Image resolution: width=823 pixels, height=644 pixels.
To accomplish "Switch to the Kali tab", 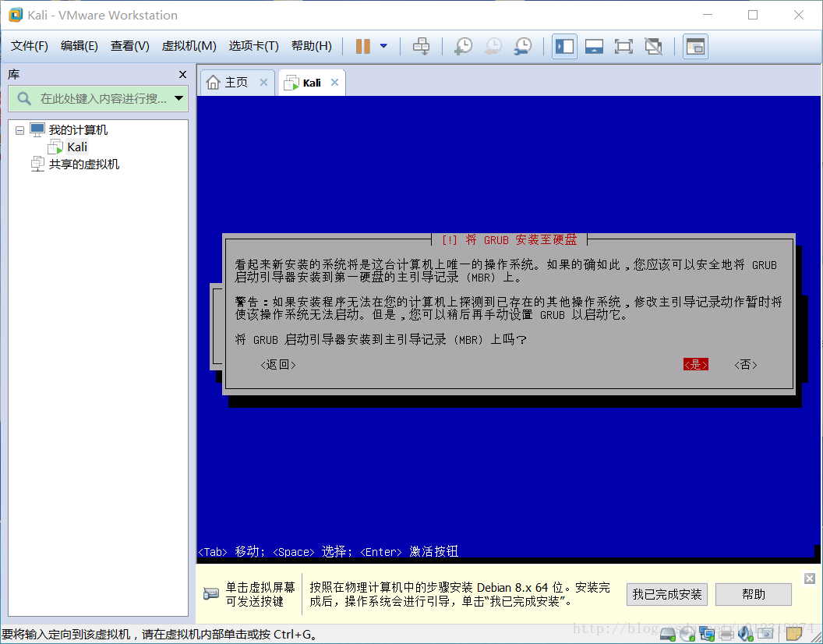I will 312,83.
